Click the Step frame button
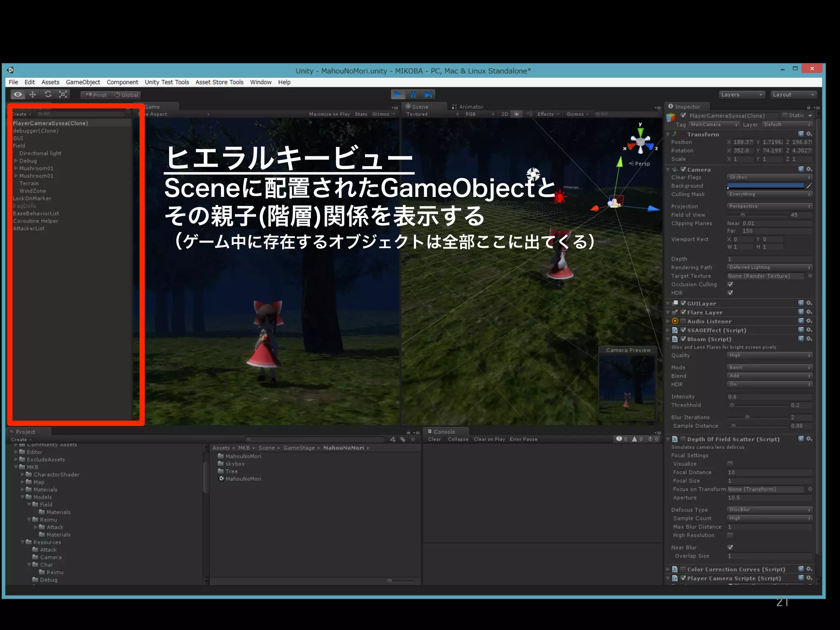Viewport: 840px width, 630px height. pos(428,95)
